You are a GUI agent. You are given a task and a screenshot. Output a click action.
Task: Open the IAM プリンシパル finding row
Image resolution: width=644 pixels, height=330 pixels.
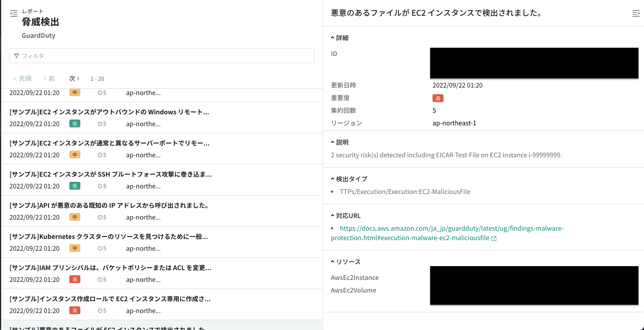click(x=162, y=273)
